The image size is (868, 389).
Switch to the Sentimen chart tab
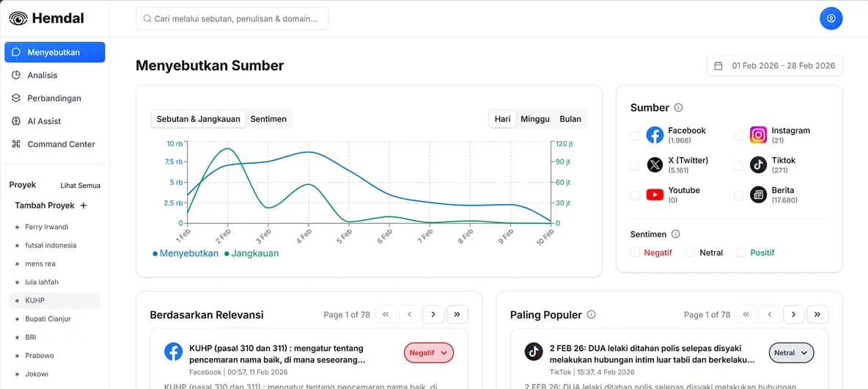(268, 119)
